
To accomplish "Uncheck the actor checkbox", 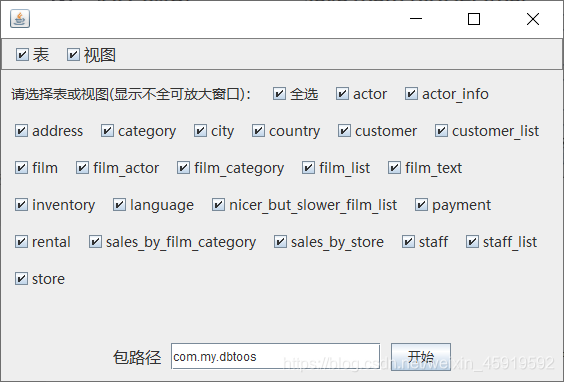I will coord(342,94).
